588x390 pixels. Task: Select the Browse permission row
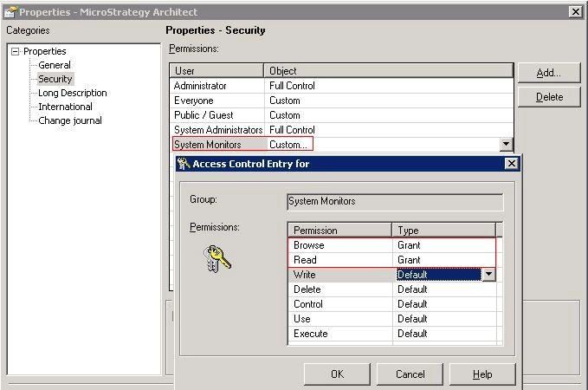click(x=392, y=245)
